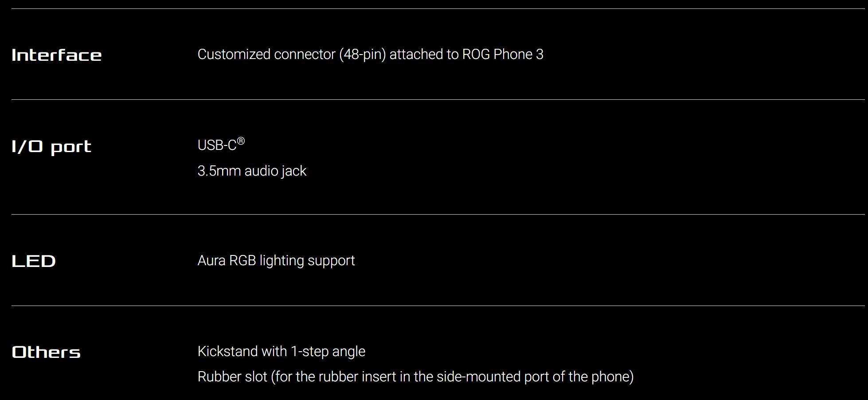
Task: Select the Others row heading
Action: (46, 352)
